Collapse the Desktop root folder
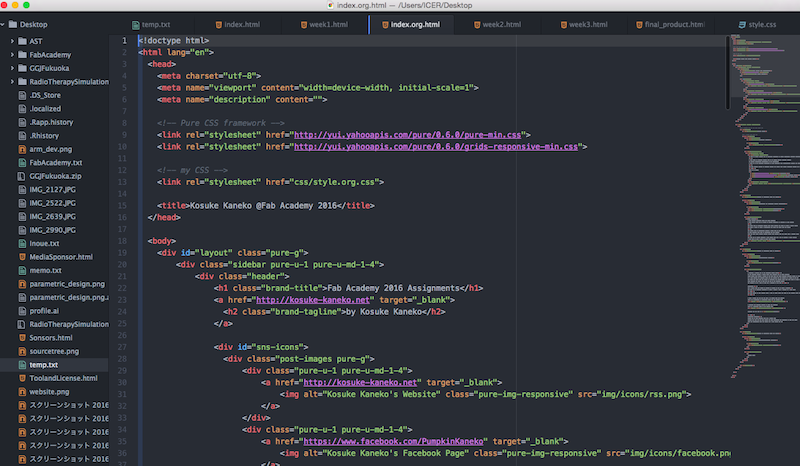This screenshot has width=800, height=466. tap(3, 24)
